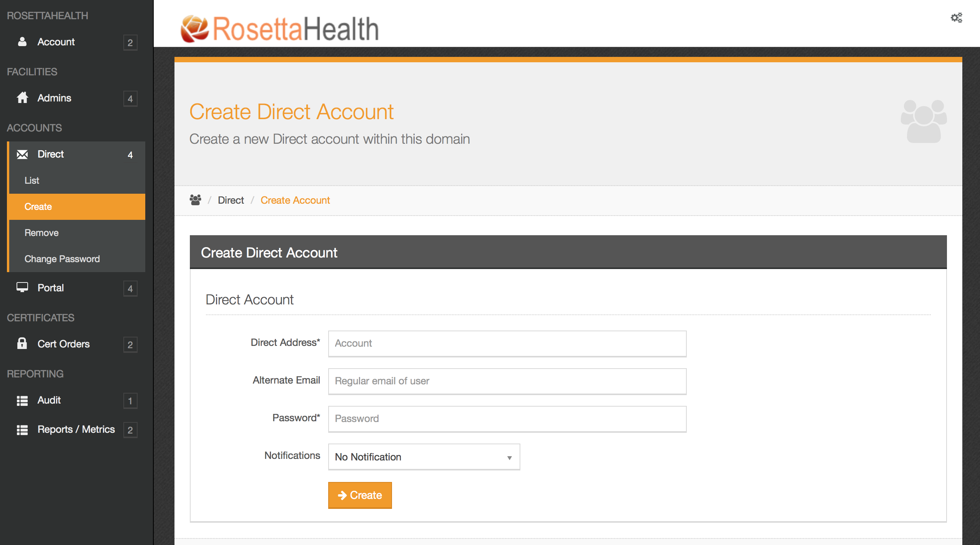The height and width of the screenshot is (545, 980).
Task: Click the Direct breadcrumb link
Action: pos(231,200)
